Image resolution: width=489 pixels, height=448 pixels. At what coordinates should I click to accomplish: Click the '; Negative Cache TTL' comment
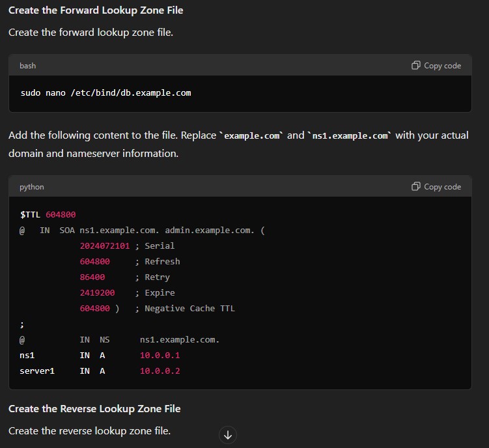point(185,308)
